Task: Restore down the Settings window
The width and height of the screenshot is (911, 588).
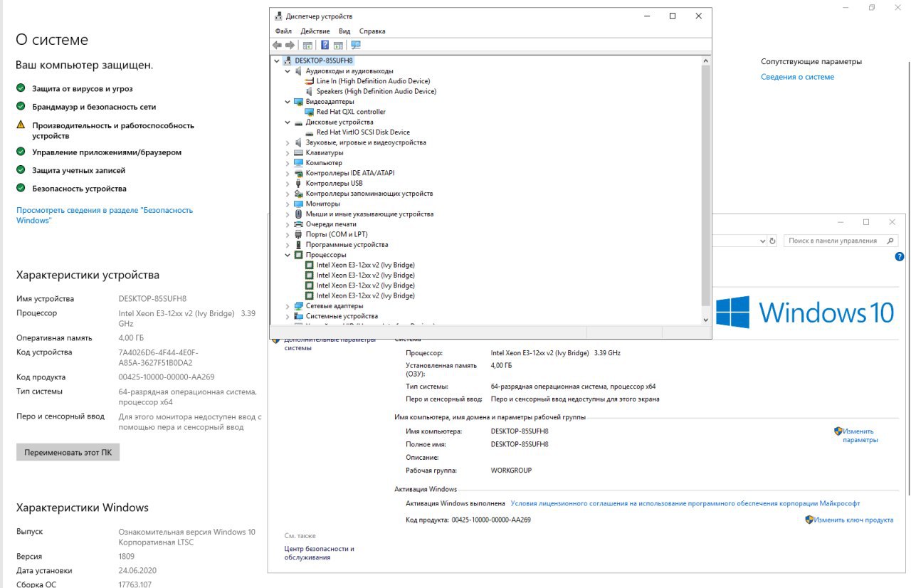Action: [872, 7]
